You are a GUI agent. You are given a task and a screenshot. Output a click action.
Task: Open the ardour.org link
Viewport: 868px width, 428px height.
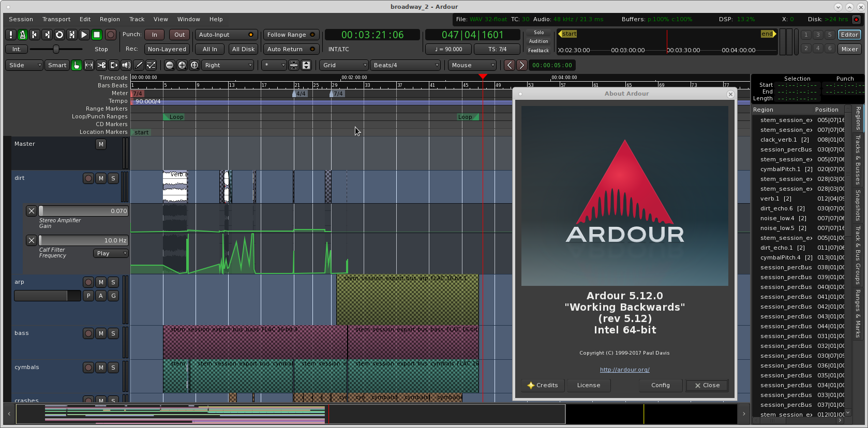pyautogui.click(x=624, y=370)
